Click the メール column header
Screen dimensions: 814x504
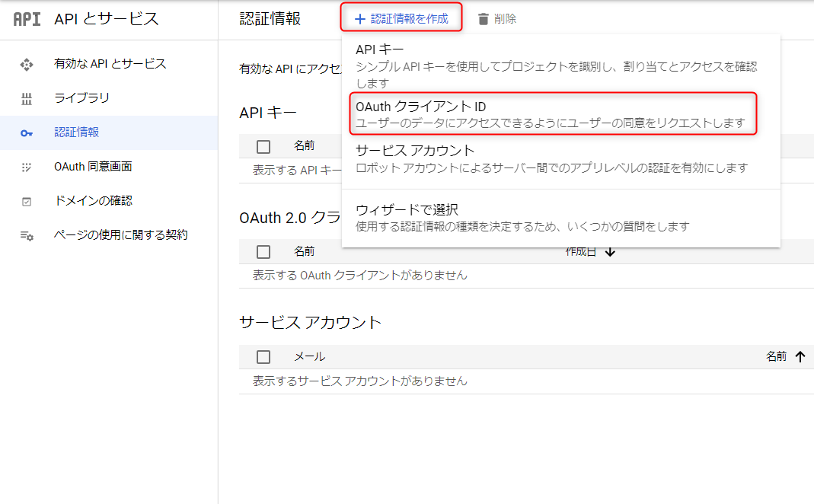coord(309,356)
